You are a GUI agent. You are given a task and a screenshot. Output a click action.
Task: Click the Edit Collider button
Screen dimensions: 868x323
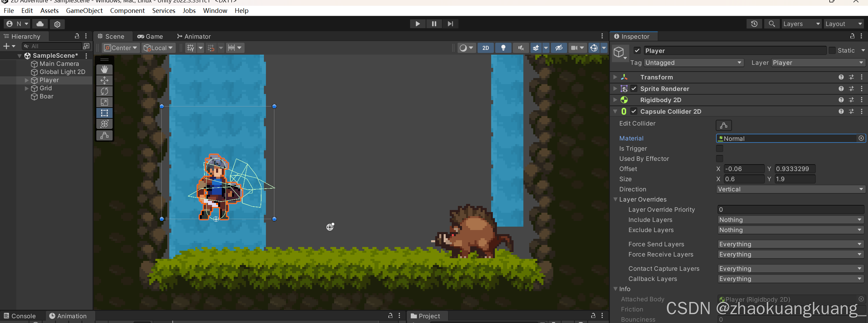coord(724,125)
